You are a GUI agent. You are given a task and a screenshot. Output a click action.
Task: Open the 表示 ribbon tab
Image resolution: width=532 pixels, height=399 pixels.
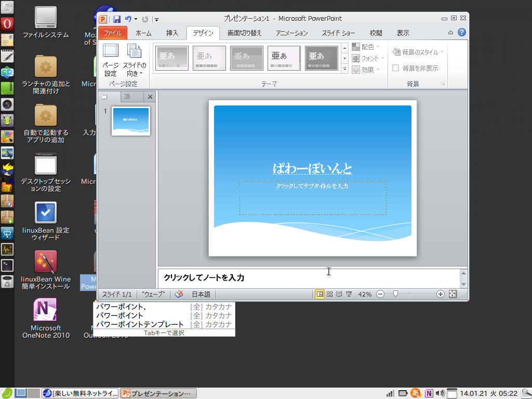click(403, 33)
